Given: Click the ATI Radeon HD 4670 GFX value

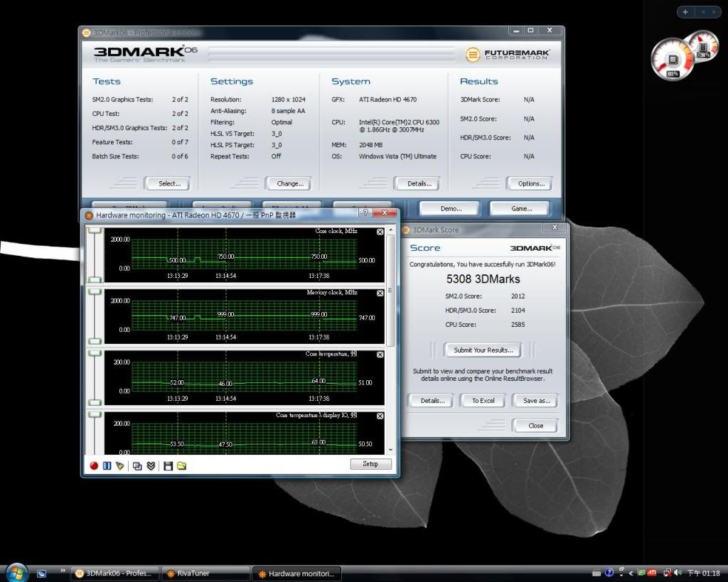Looking at the screenshot, I should point(387,99).
